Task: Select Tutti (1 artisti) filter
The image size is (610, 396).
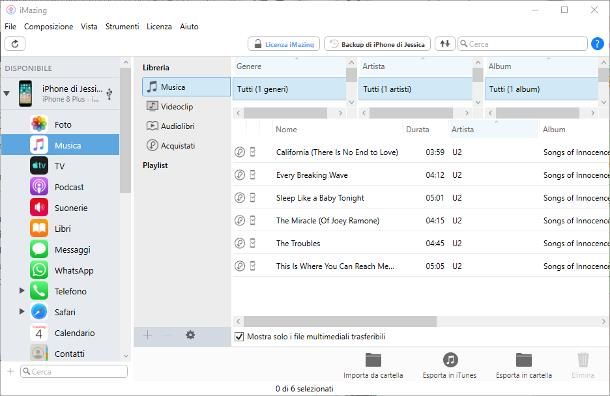Action: (415, 89)
